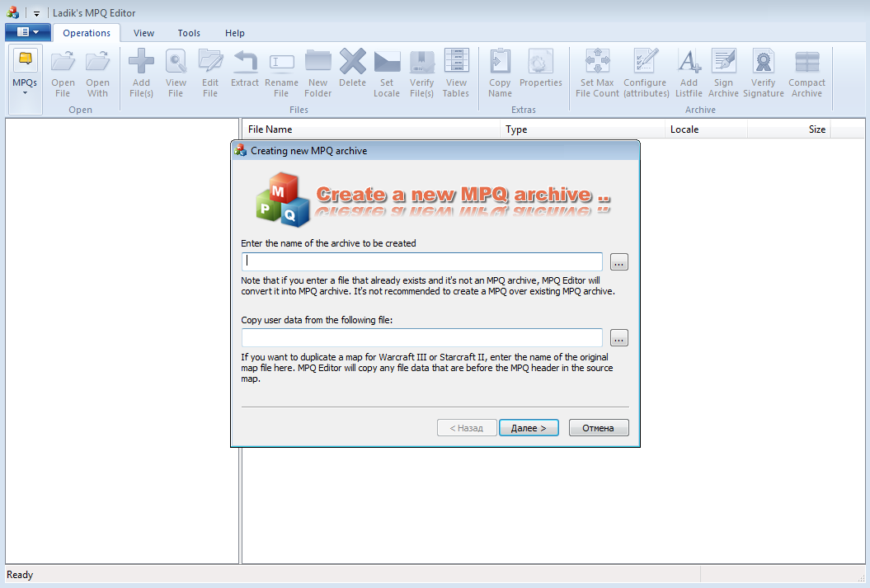Switch to the Operations ribbon tab
This screenshot has width=870, height=588.
pyautogui.click(x=87, y=33)
